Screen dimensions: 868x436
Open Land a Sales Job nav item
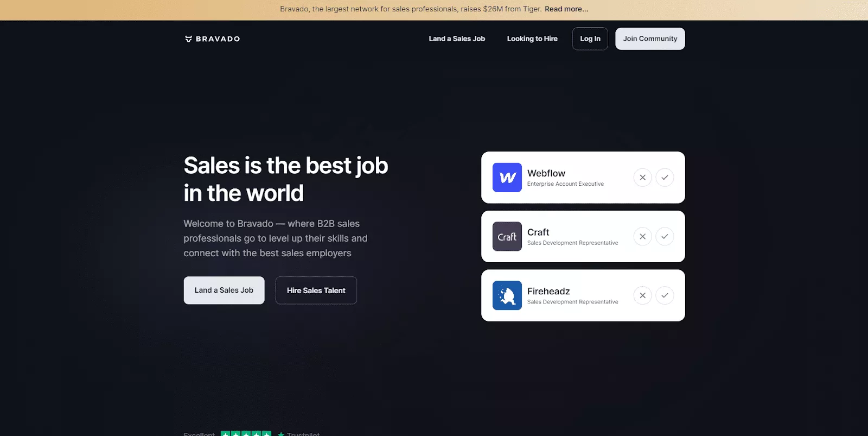[457, 39]
